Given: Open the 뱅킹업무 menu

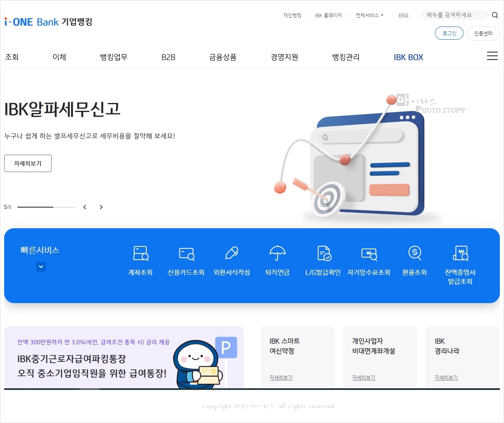Looking at the screenshot, I should pyautogui.click(x=114, y=57).
